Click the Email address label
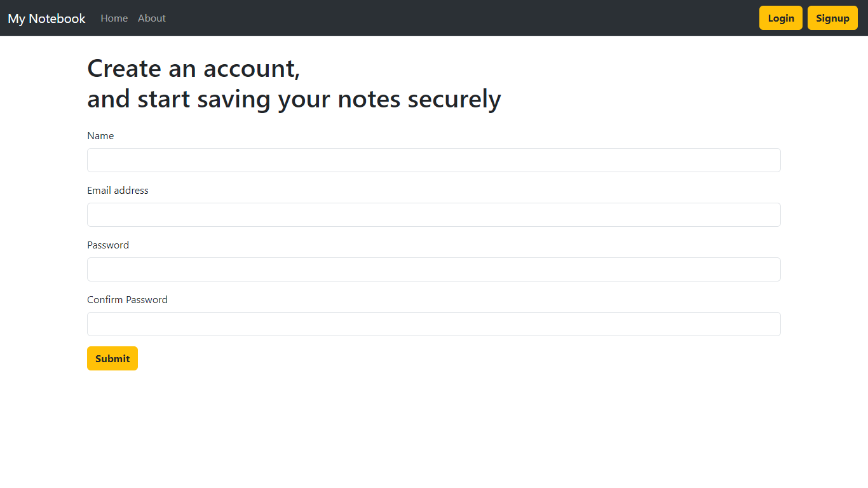Screen dimensions: 868x488 (118, 191)
